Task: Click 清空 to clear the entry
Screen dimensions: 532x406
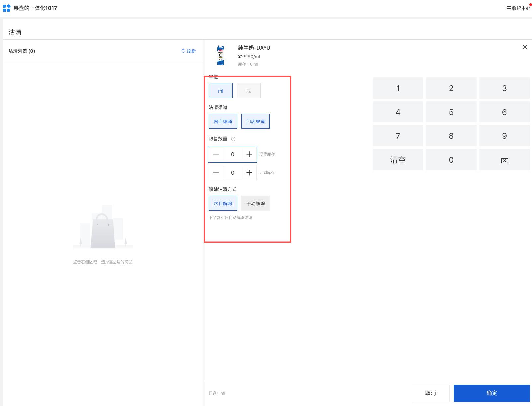Action: [x=398, y=160]
